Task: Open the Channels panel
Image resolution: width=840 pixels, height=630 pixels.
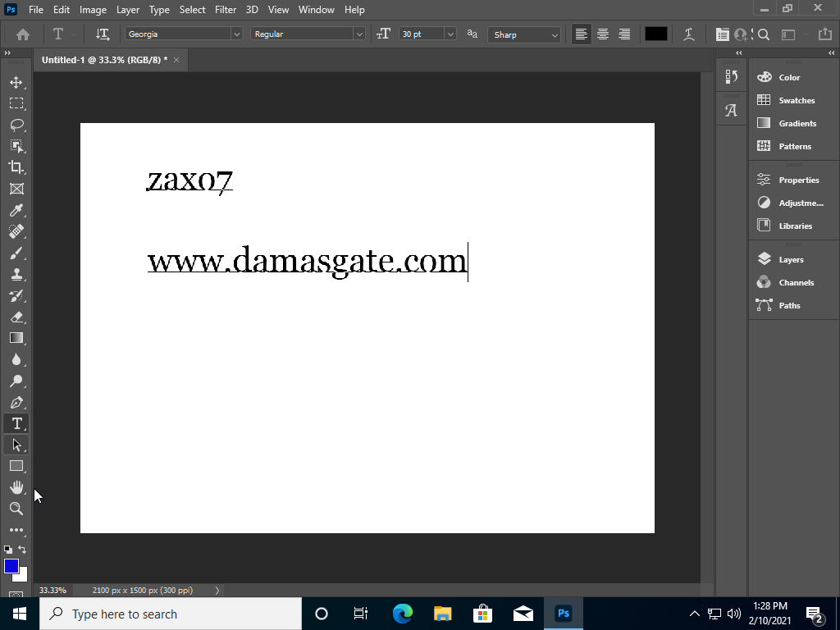Action: coord(794,282)
